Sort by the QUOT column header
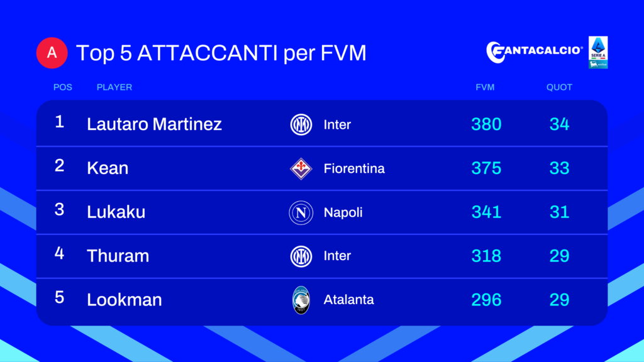 coord(559,87)
